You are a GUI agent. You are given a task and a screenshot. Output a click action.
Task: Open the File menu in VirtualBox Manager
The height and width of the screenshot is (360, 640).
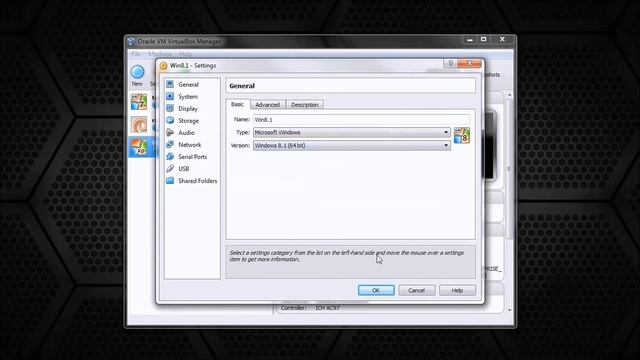[136, 54]
